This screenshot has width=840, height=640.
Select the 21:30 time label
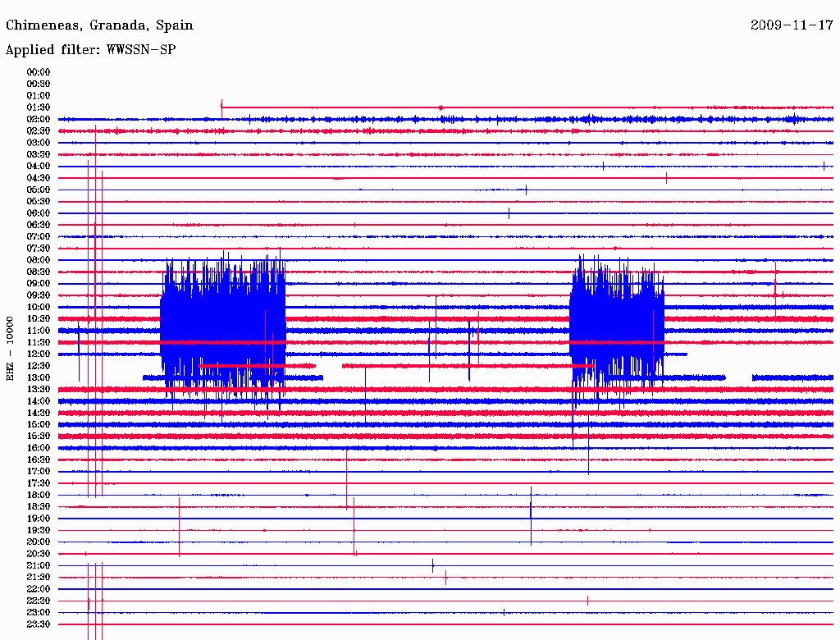point(39,578)
